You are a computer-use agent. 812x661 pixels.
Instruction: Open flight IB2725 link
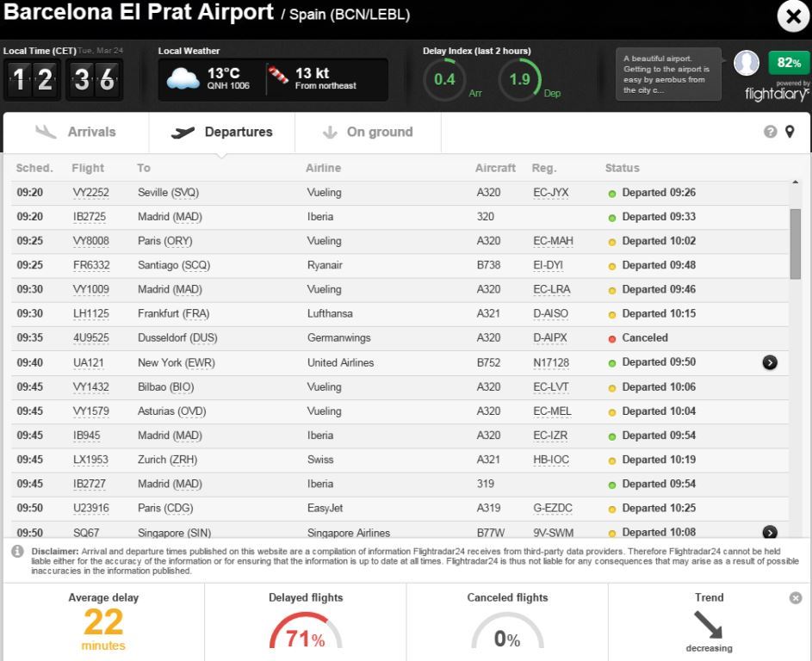[x=89, y=217]
